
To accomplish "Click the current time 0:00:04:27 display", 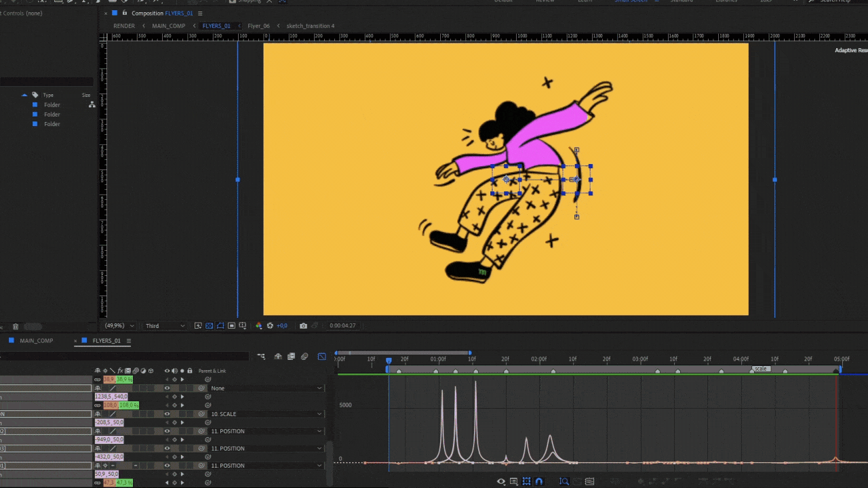I will pyautogui.click(x=342, y=326).
